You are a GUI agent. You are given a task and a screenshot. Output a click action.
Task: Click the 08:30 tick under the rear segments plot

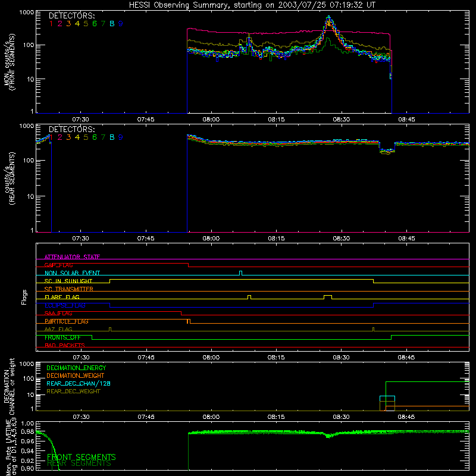(x=341, y=239)
